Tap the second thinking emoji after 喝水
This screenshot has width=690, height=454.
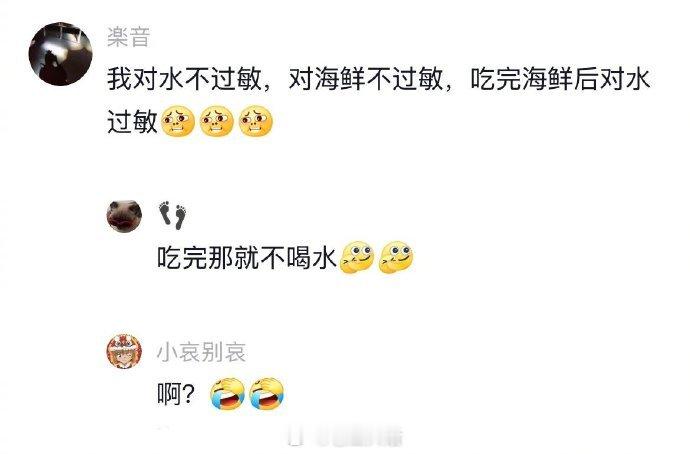396,257
